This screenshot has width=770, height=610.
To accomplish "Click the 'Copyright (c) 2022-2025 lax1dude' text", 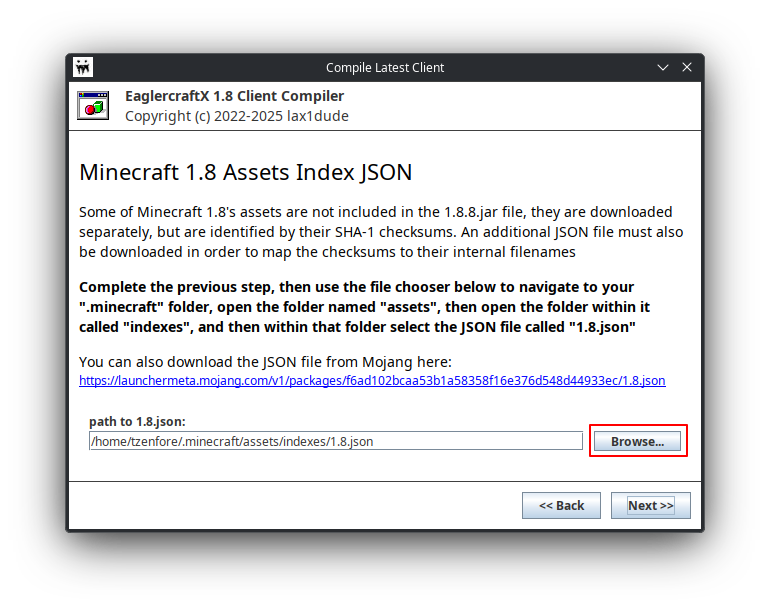I will [x=237, y=116].
